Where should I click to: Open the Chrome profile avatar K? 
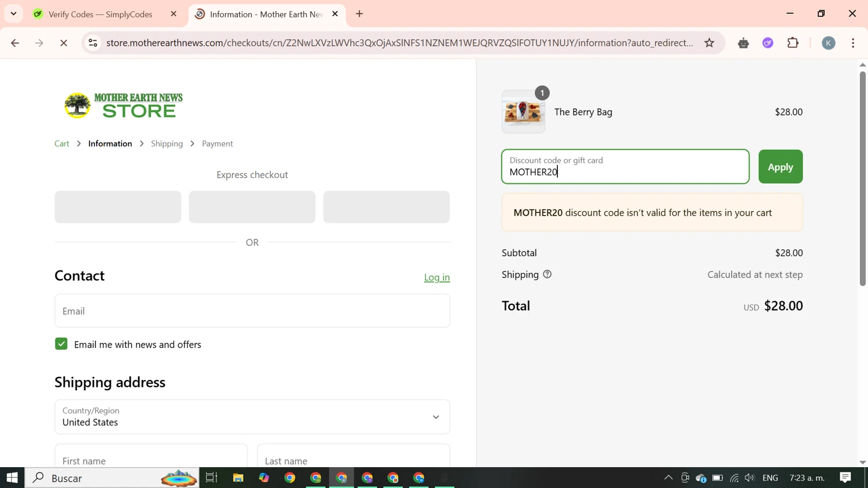(x=829, y=43)
